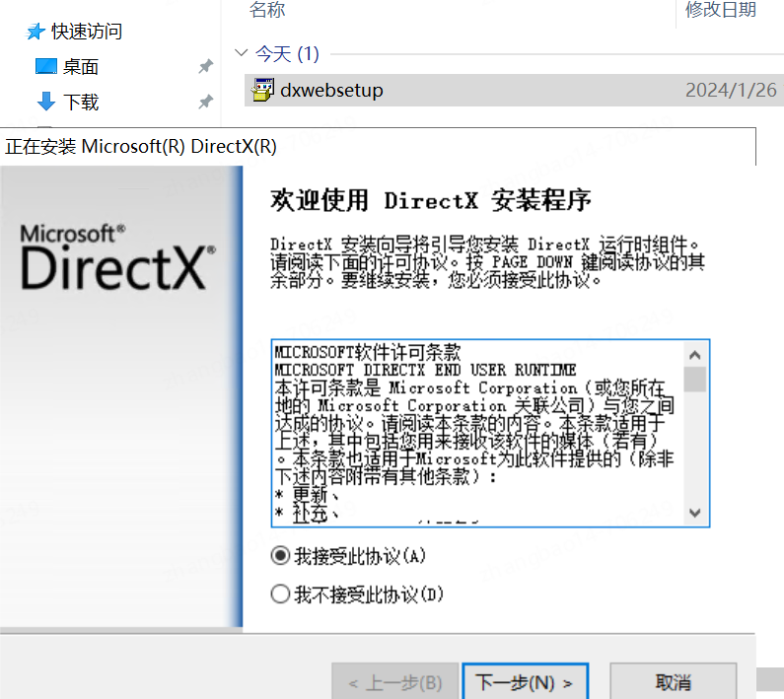Click the dxwebsetup installer file icon
This screenshot has height=699, width=784.
point(263,90)
